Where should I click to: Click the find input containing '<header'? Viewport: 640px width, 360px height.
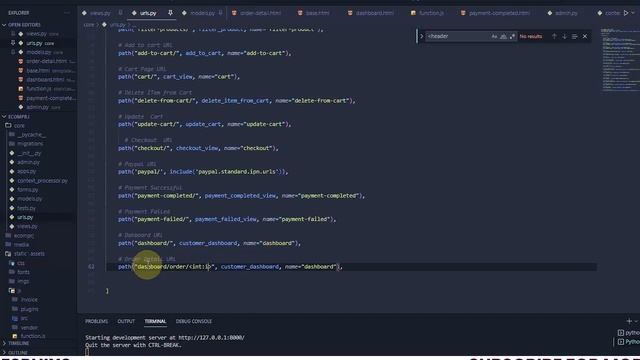coord(458,36)
